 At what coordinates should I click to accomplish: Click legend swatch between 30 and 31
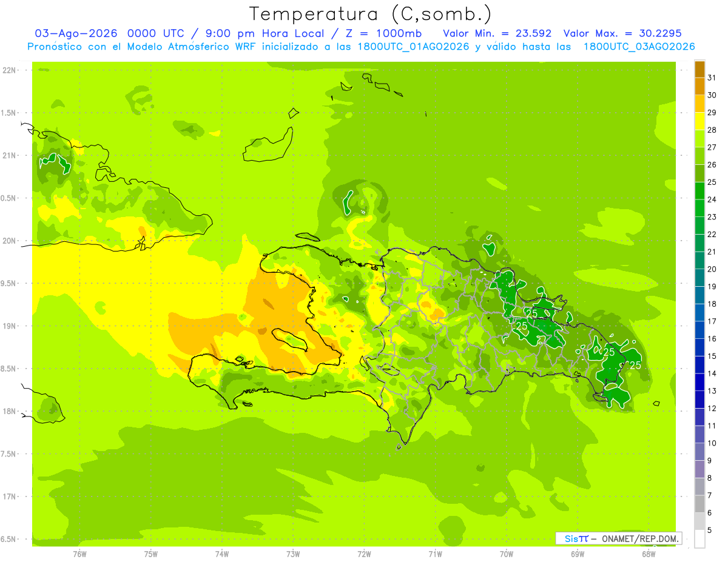699,87
